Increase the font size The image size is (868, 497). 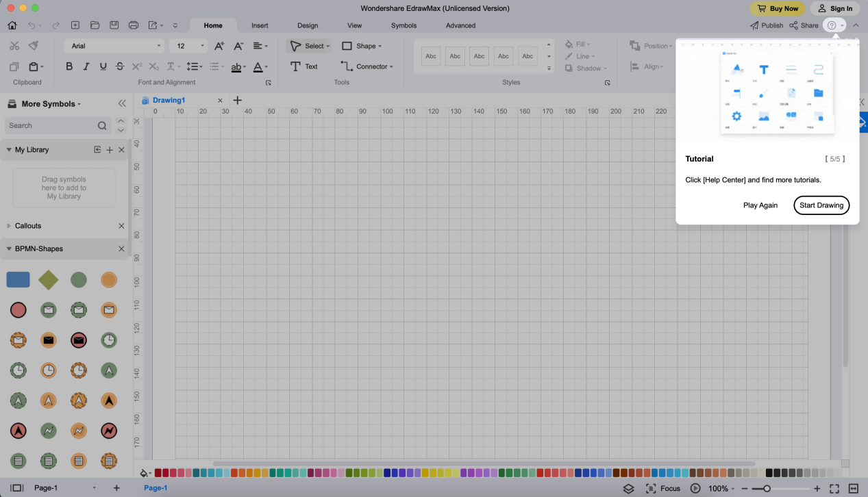[x=219, y=46]
